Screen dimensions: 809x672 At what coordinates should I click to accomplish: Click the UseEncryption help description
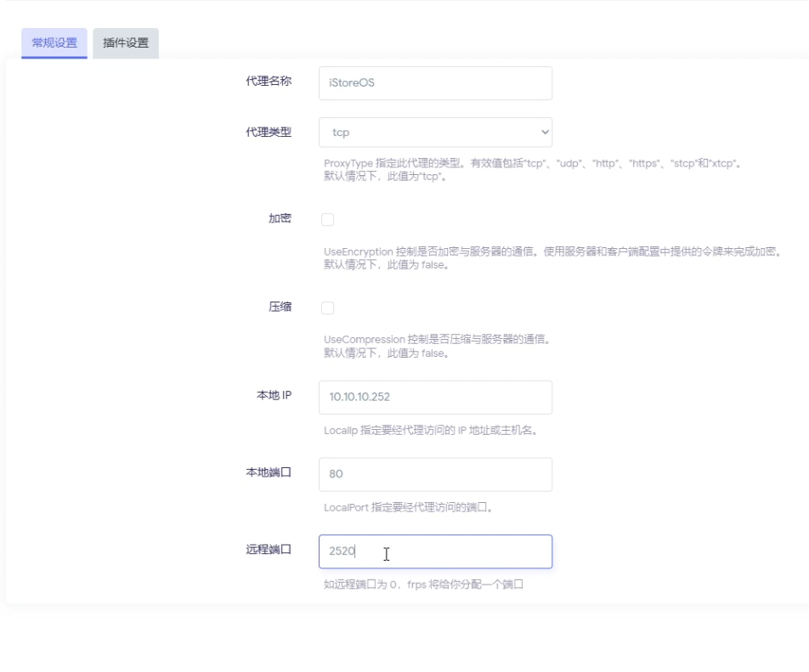[551, 252]
